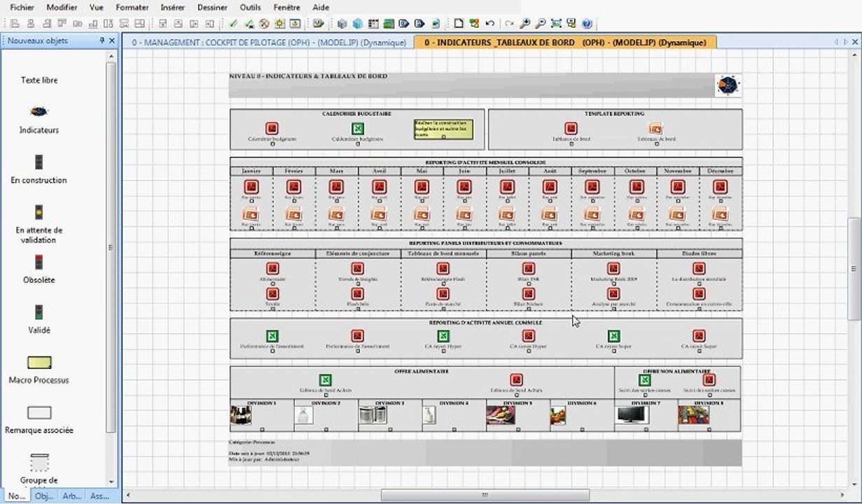Pin or auto-hide the Nouveaux objets panel

click(x=102, y=41)
